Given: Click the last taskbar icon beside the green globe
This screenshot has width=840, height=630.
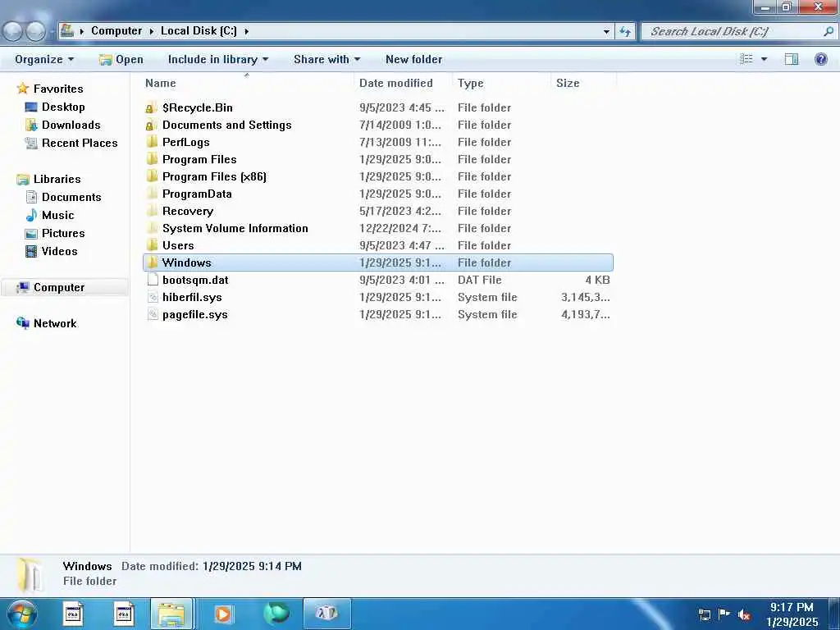Looking at the screenshot, I should pos(326,614).
